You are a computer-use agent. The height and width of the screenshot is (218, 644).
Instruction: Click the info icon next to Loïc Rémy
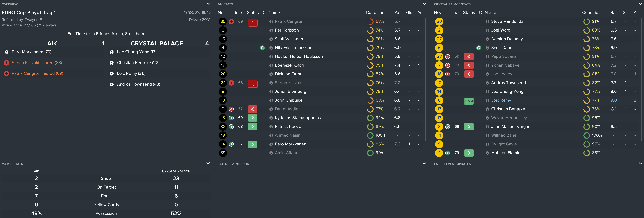[487, 101]
